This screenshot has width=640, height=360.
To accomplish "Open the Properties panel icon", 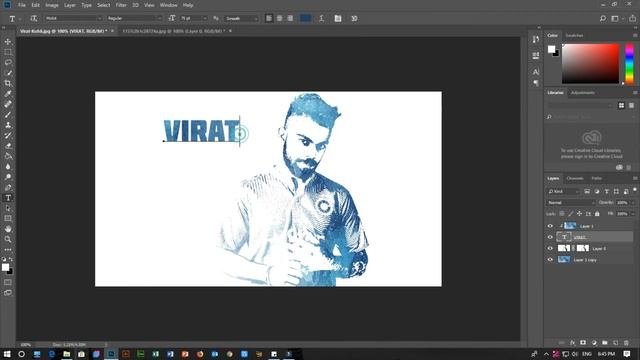I will pos(536,56).
